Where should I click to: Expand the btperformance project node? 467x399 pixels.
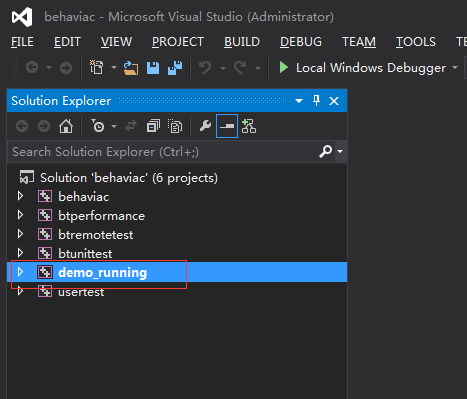[x=20, y=215]
